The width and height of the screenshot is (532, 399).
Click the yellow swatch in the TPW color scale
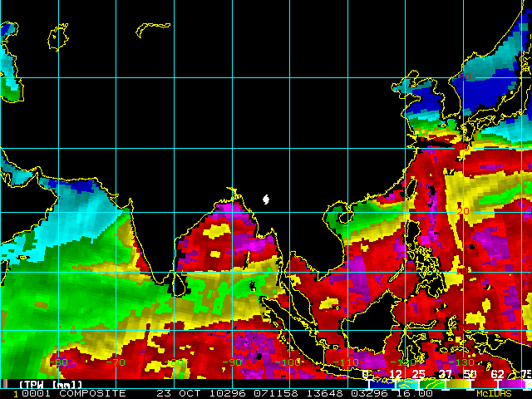pos(459,384)
